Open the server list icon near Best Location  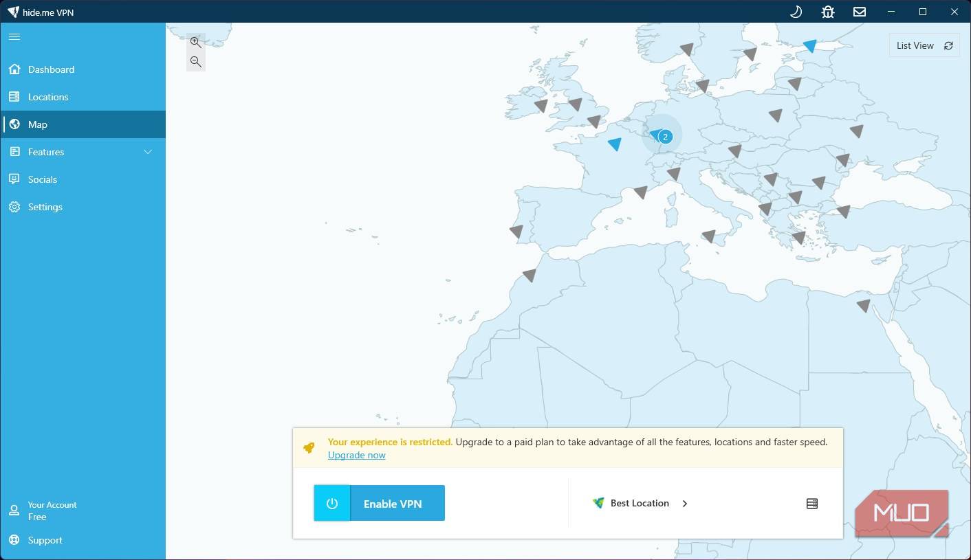click(811, 503)
